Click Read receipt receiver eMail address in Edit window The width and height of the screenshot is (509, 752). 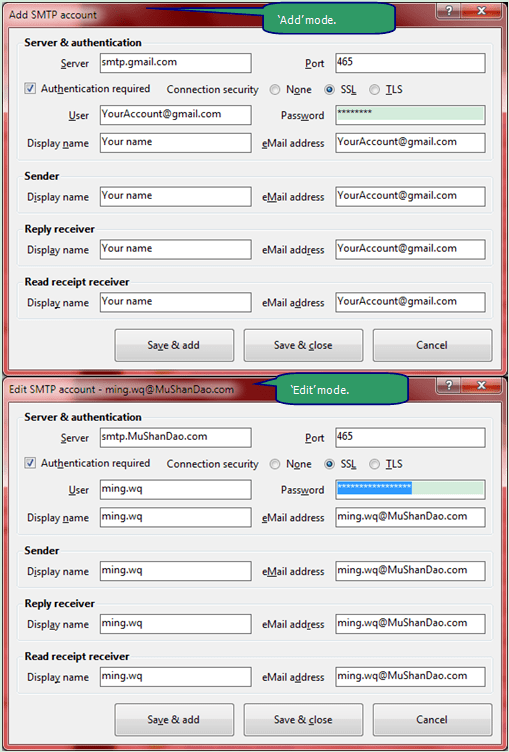pos(410,677)
